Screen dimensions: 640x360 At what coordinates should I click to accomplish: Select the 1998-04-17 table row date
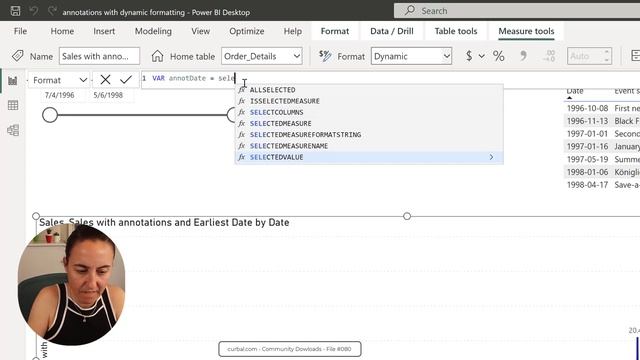[x=587, y=185]
